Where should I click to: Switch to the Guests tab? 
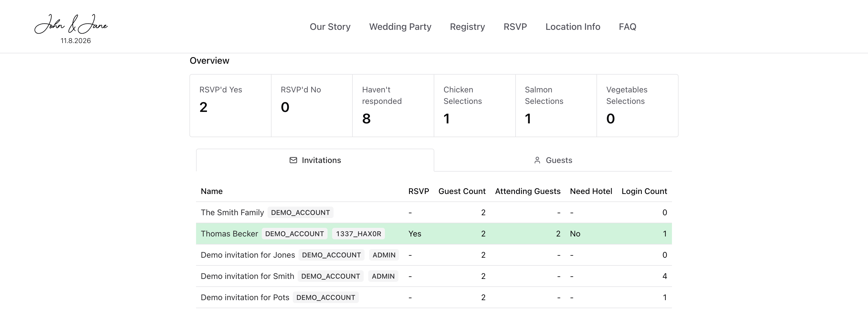coord(553,160)
